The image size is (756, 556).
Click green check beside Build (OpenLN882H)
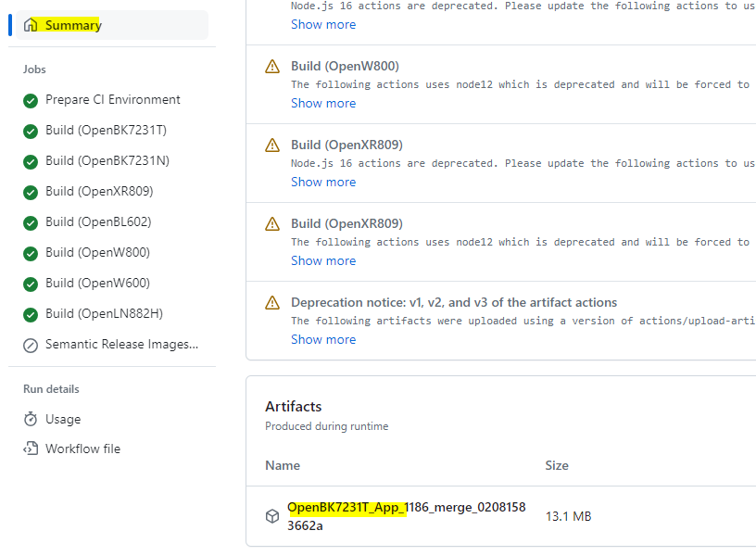31,314
